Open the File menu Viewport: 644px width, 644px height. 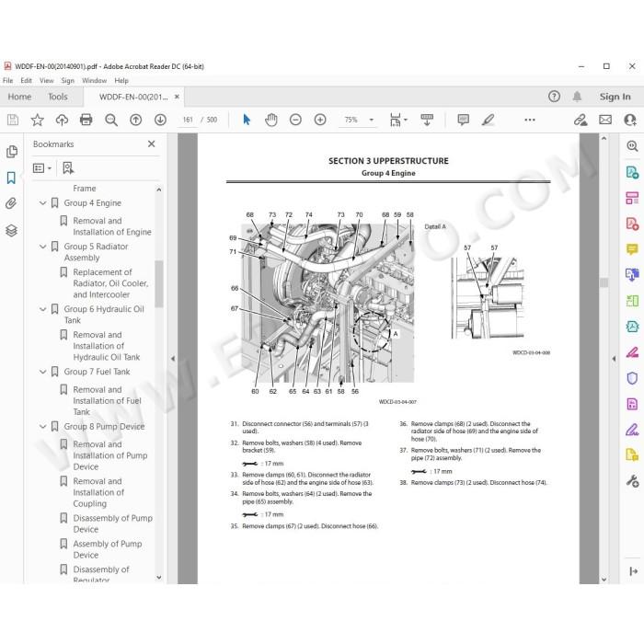7,81
